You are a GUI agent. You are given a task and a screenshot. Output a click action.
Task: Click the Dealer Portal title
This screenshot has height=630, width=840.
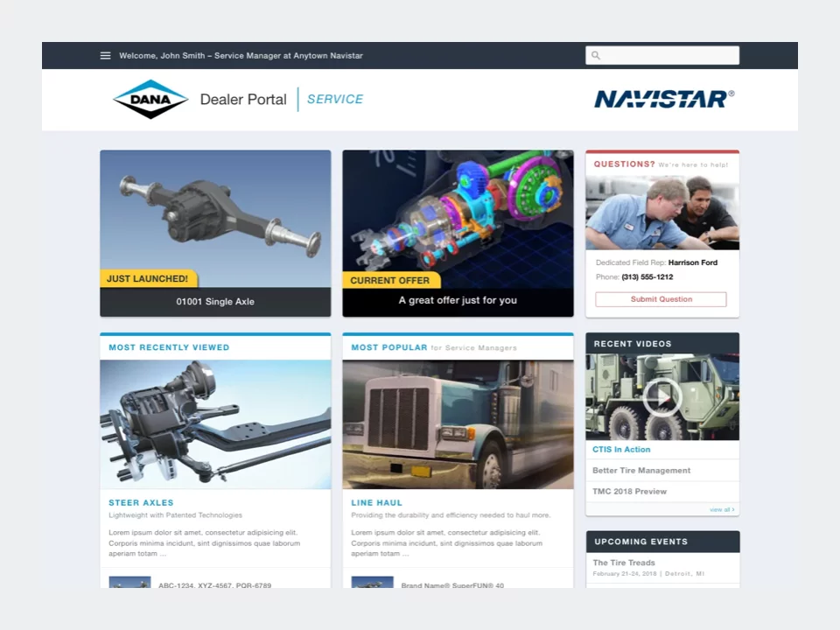point(243,100)
